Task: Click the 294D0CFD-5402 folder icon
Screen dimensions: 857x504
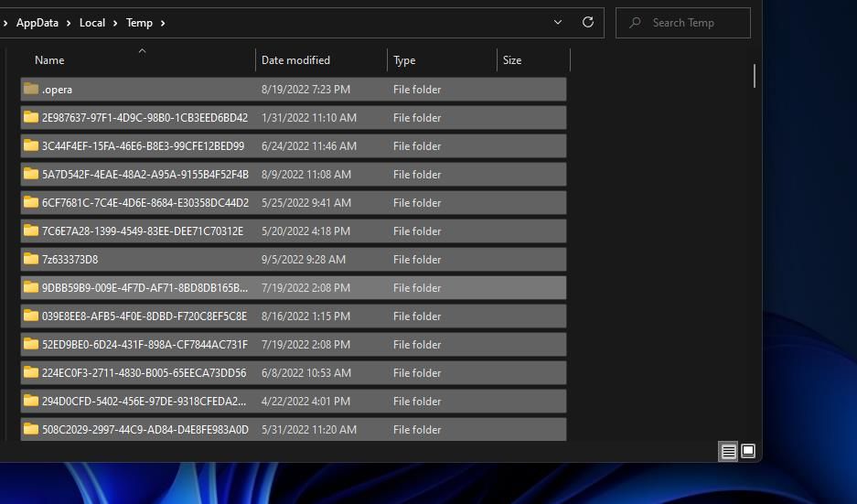Action: tap(31, 402)
